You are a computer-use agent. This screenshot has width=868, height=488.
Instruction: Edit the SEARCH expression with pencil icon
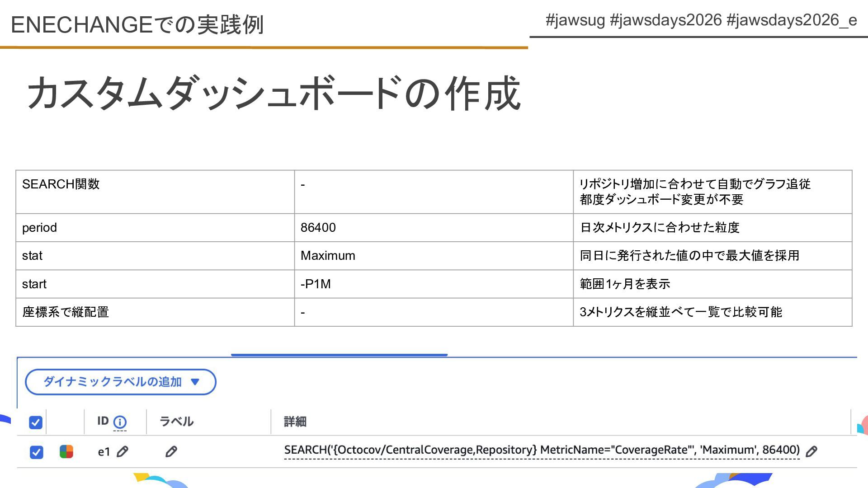click(x=811, y=451)
